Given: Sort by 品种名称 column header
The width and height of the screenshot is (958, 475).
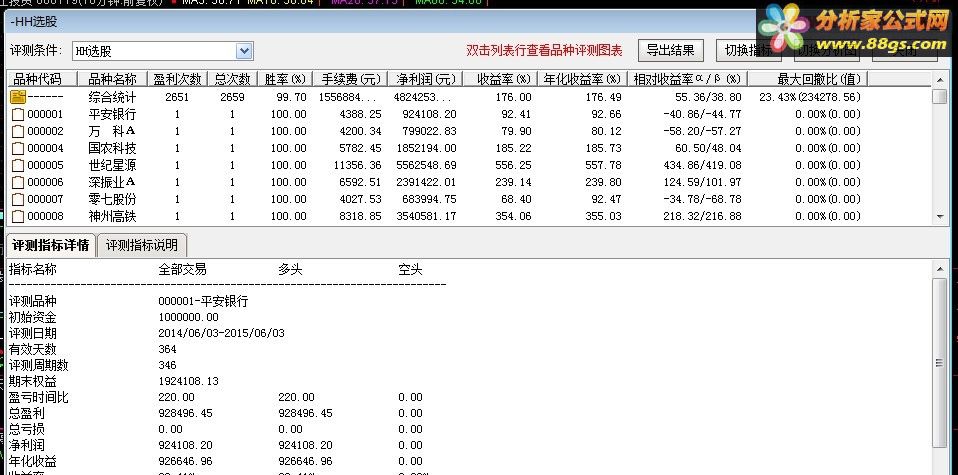Looking at the screenshot, I should 112,79.
